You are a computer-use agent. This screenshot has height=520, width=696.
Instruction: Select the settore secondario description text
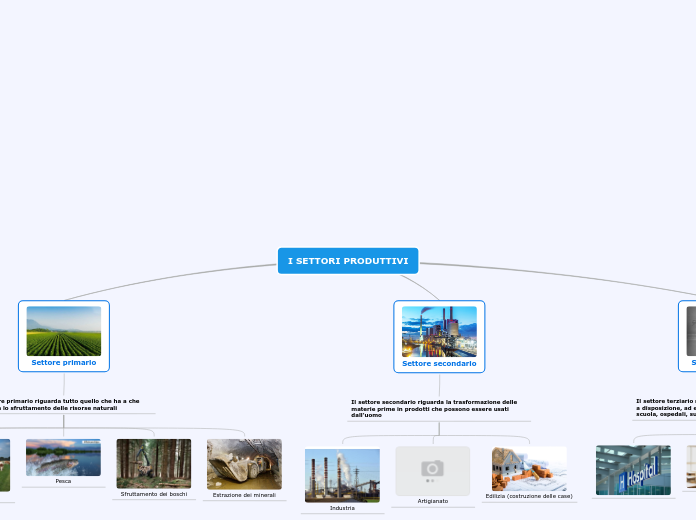click(x=434, y=409)
